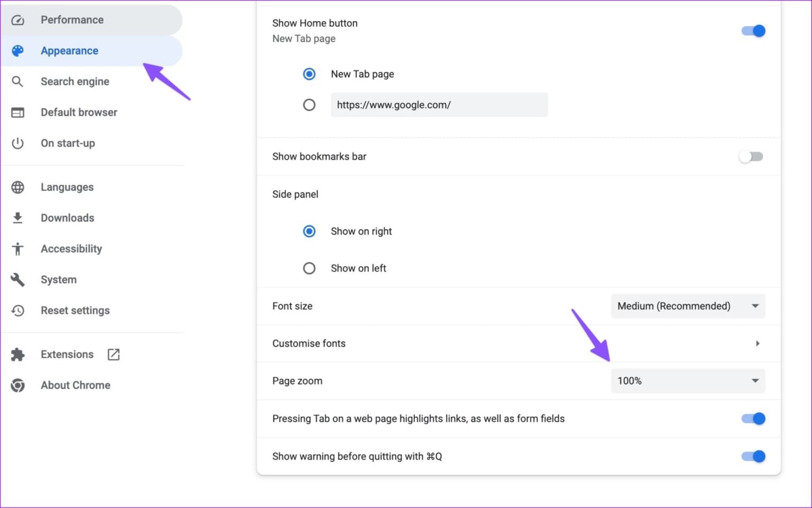Click the On start-up power icon

(x=18, y=143)
